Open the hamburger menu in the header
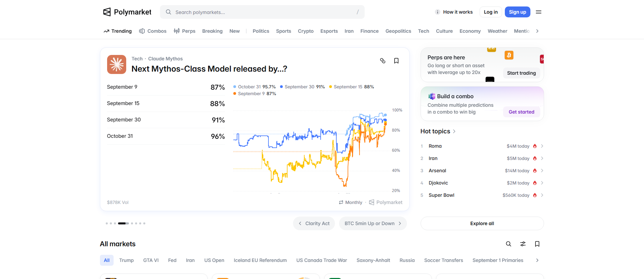This screenshot has height=279, width=644. (x=539, y=12)
